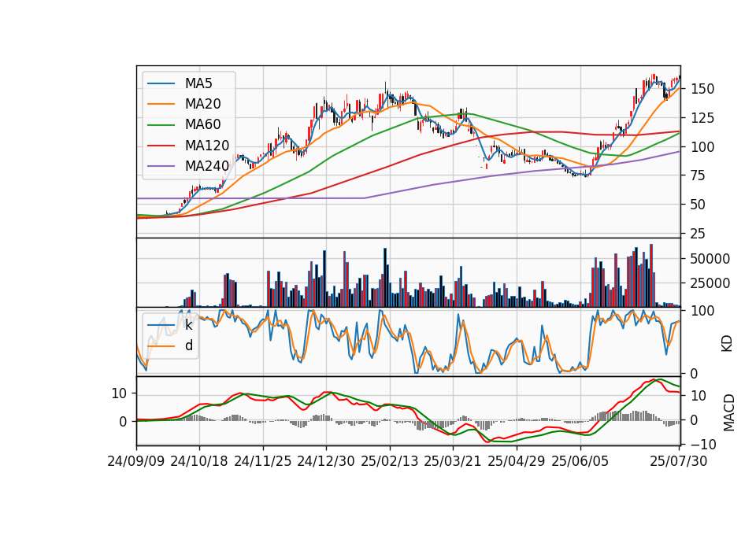Click the 24/12/30 date axis label

pyautogui.click(x=326, y=461)
